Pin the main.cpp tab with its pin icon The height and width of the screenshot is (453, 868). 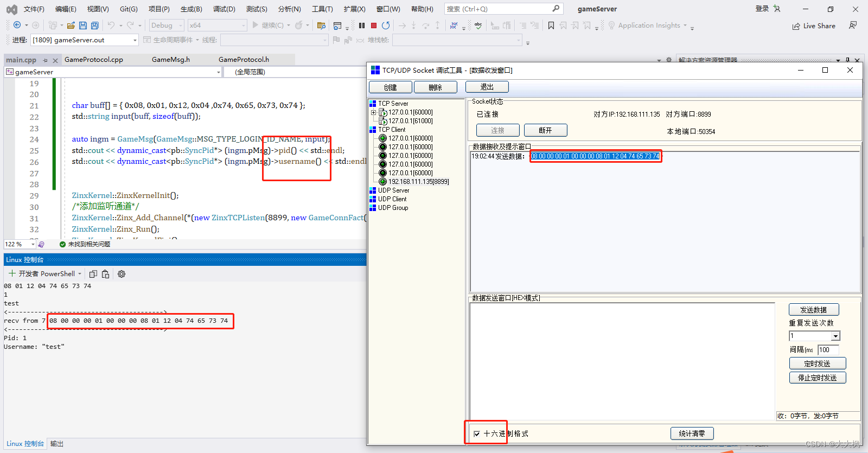coord(46,60)
